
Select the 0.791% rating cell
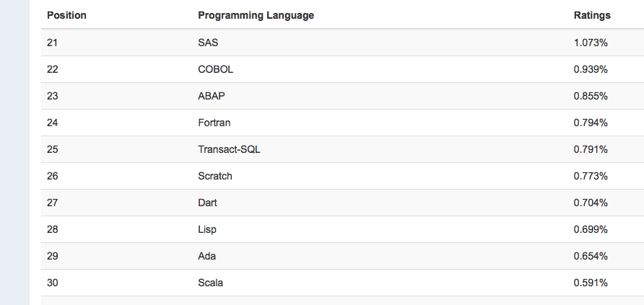click(591, 149)
